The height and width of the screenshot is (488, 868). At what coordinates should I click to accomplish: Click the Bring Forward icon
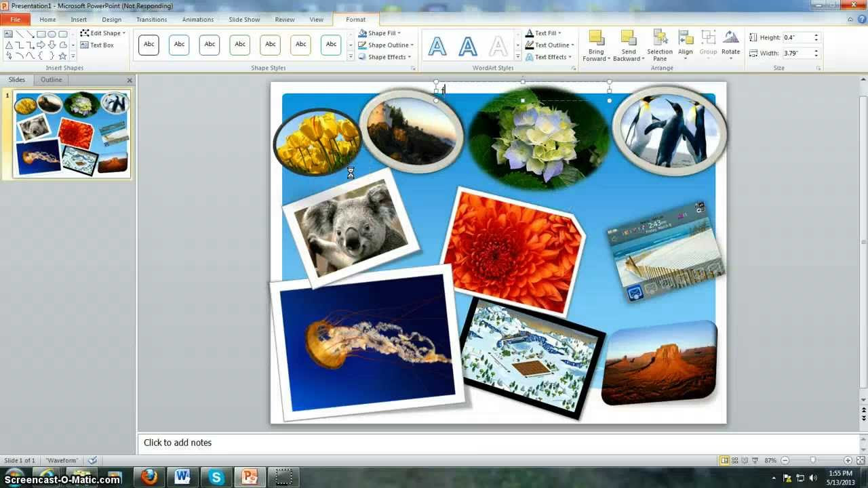coord(596,38)
